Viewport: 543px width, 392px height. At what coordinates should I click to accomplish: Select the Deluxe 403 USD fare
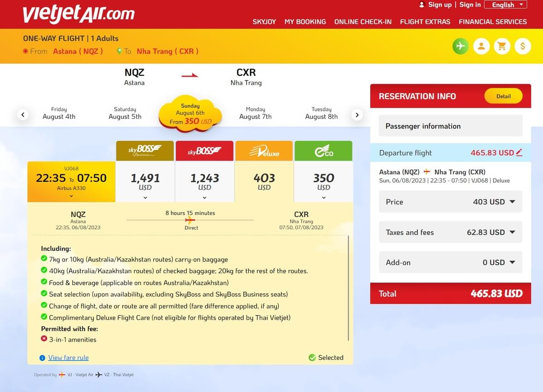pos(264,181)
